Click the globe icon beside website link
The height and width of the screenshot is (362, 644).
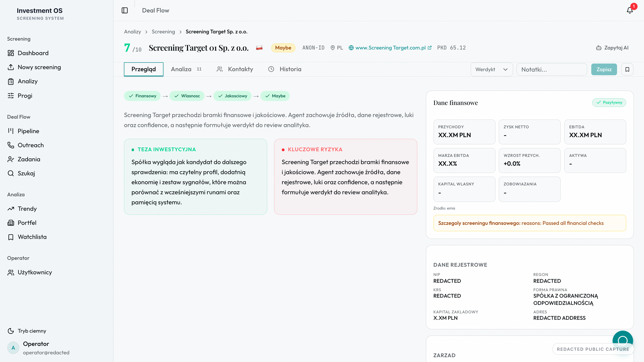351,48
